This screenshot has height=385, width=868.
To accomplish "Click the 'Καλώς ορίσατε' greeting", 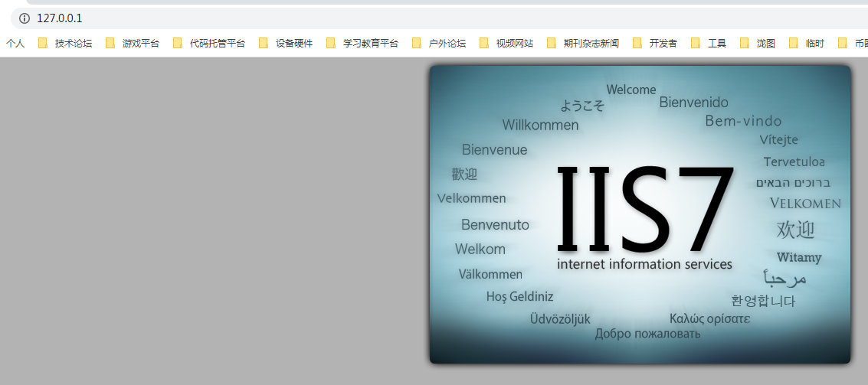I will point(710,318).
